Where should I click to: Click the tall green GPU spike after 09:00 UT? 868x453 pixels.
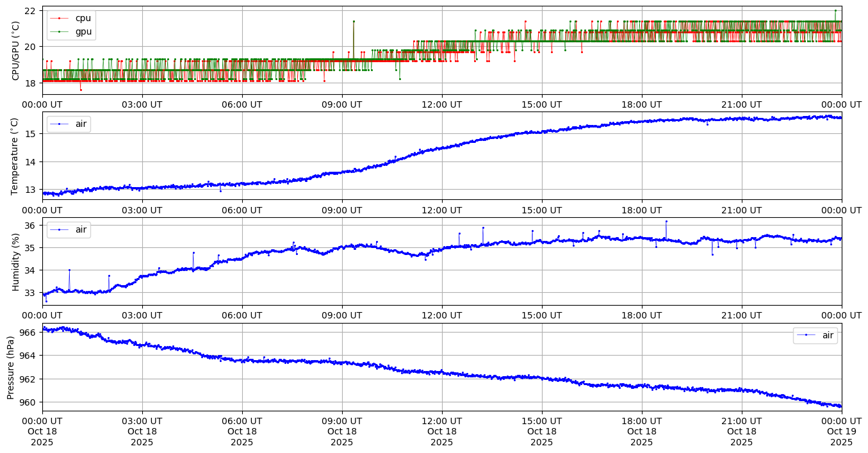tap(354, 21)
